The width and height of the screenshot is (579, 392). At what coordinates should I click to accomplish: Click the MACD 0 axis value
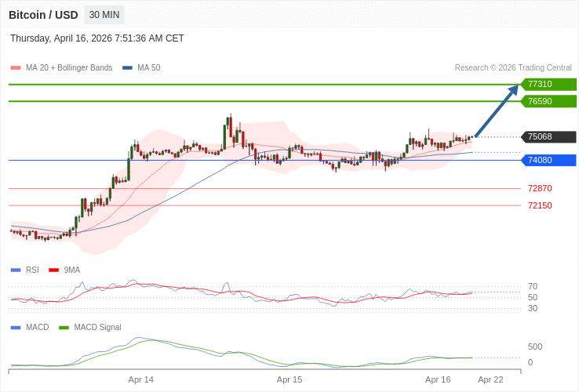[x=530, y=362]
